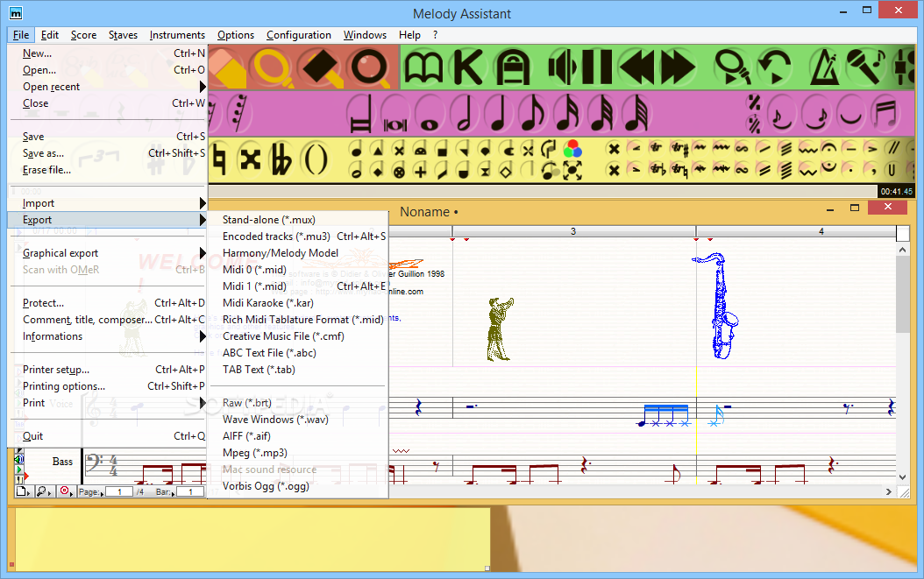This screenshot has height=579, width=924.
Task: Open the Instruments menu
Action: [177, 35]
